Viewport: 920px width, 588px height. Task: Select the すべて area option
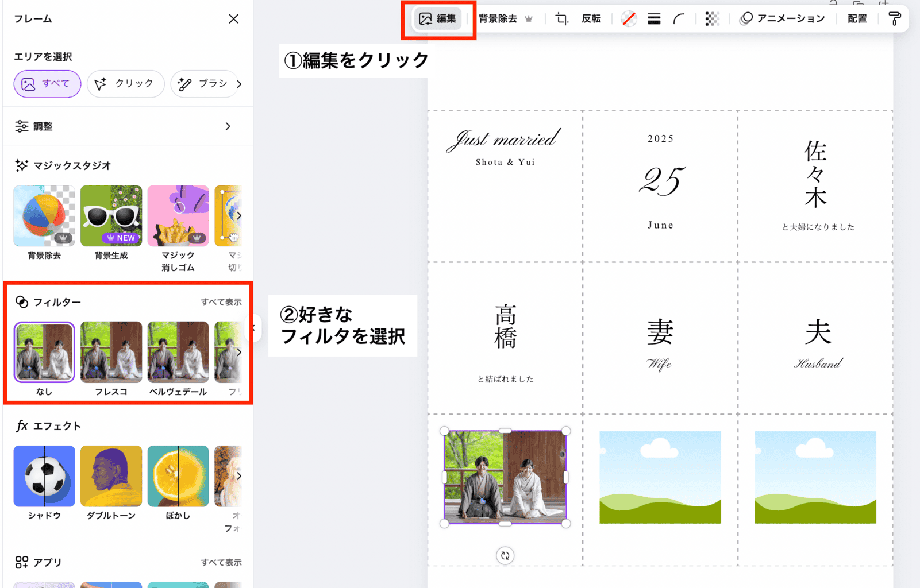click(47, 84)
